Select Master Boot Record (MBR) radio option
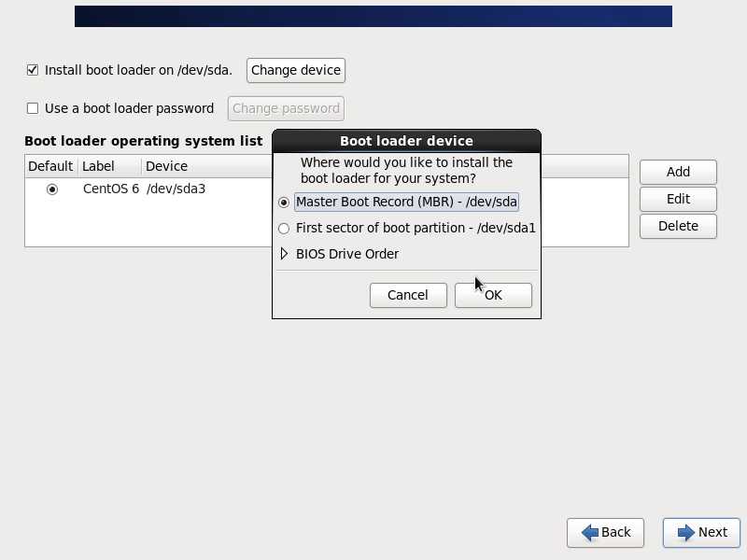The width and height of the screenshot is (747, 560). pyautogui.click(x=284, y=203)
